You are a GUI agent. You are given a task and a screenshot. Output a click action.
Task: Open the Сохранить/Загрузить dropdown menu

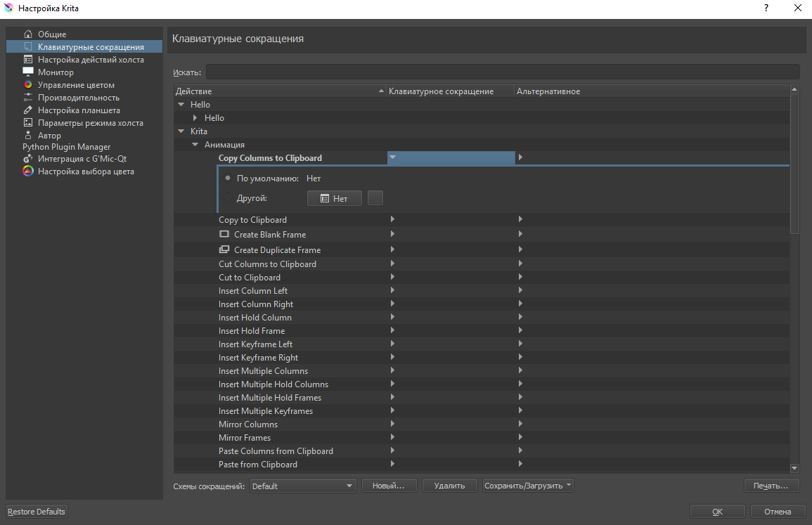528,486
